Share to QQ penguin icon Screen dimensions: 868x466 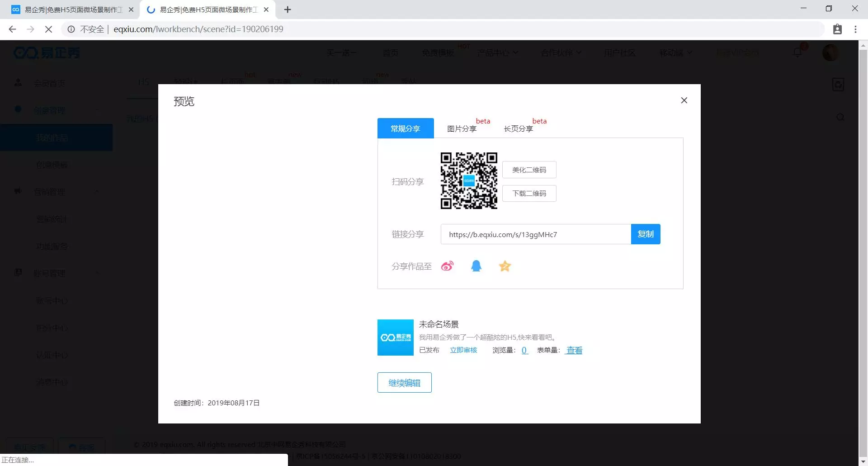coord(476,266)
